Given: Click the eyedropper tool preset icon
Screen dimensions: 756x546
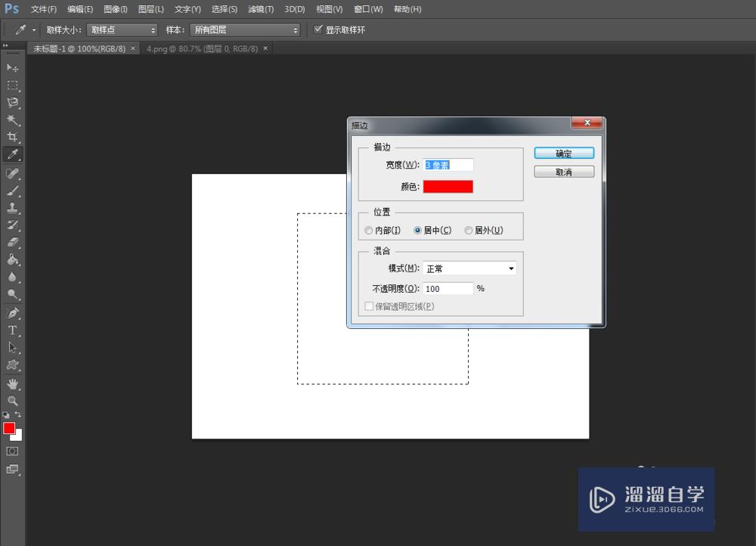Looking at the screenshot, I should [20, 30].
